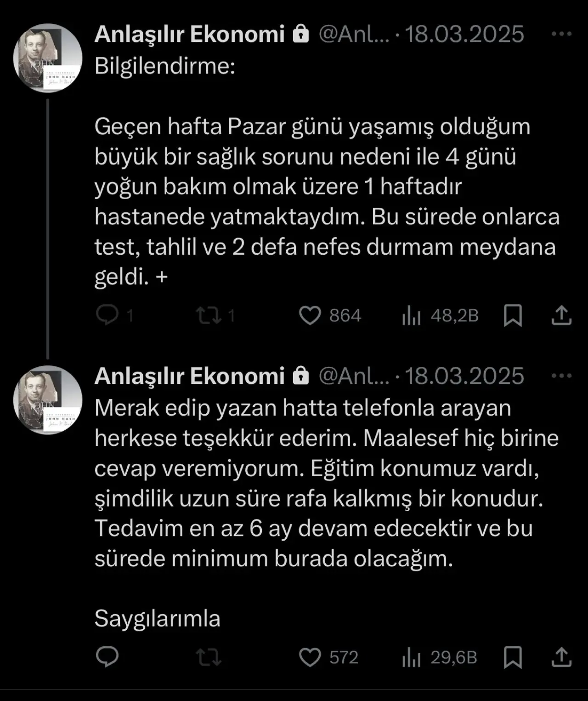The image size is (588, 701).
Task: Retweet the second tweet
Action: [x=209, y=657]
